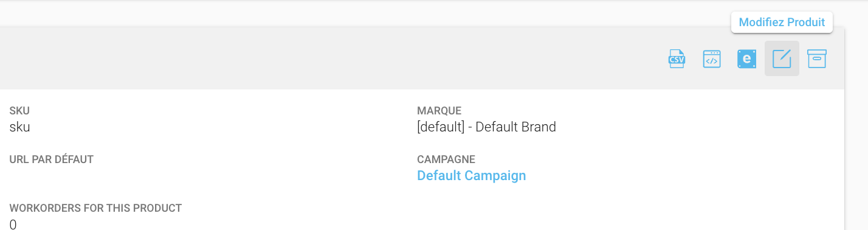Click the '[default] - Default Brand' value
868x230 pixels.
coord(486,127)
